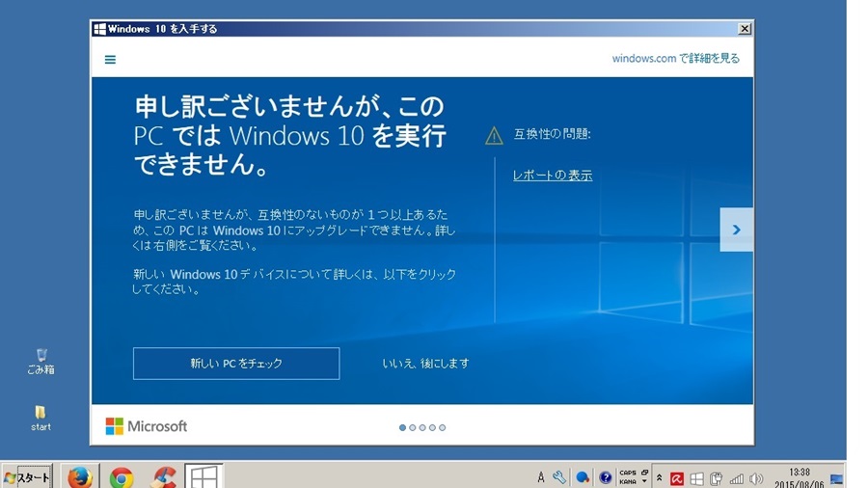Open the hamburger menu in the dialog
The image size is (868, 488).
(x=110, y=60)
